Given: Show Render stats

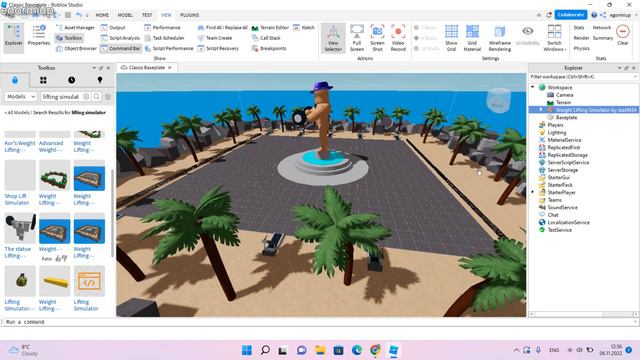Looking at the screenshot, I should [x=581, y=38].
